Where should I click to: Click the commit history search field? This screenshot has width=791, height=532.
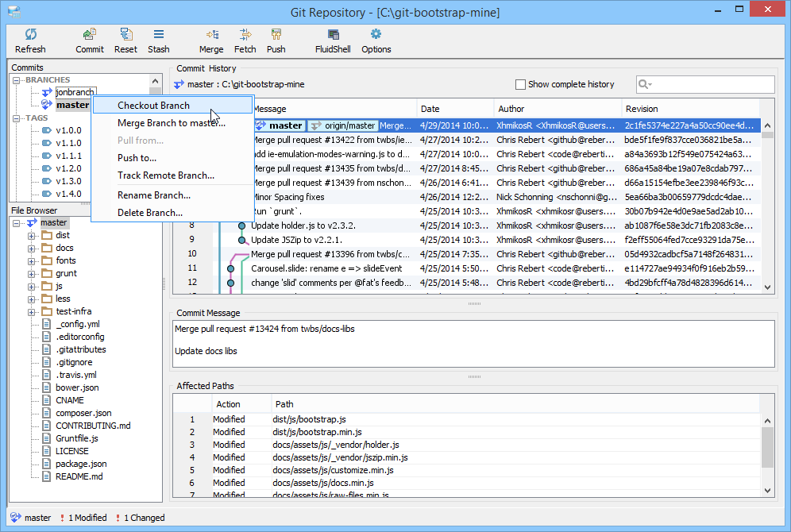(x=705, y=84)
